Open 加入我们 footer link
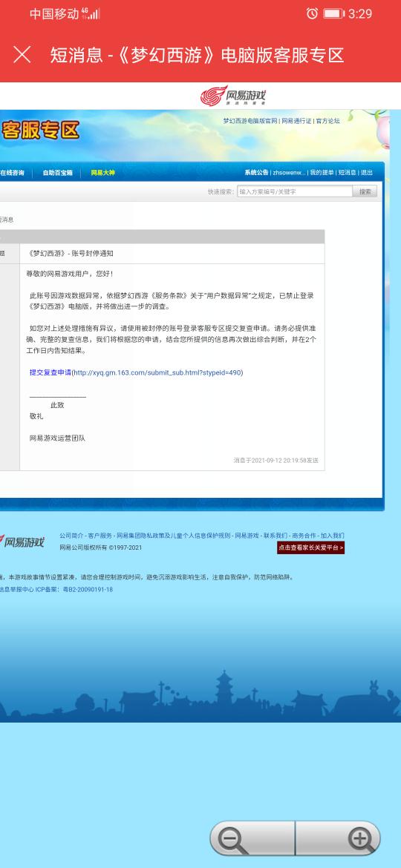Image resolution: width=401 pixels, height=868 pixels. [x=333, y=536]
